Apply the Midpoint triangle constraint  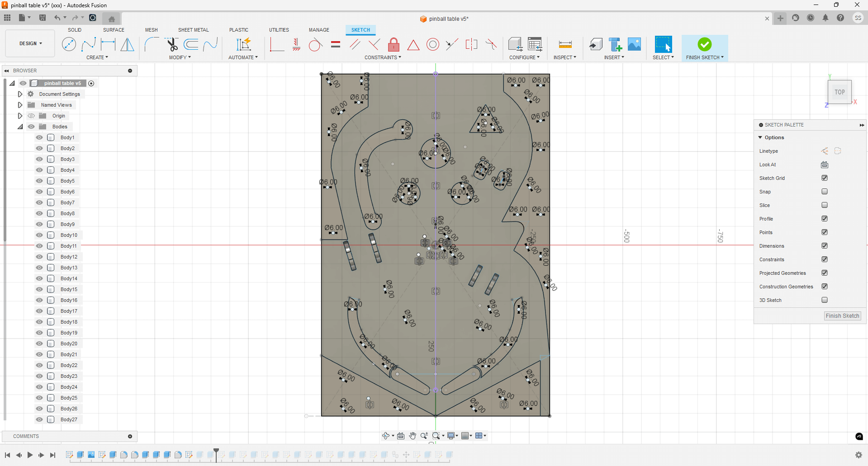pyautogui.click(x=413, y=44)
